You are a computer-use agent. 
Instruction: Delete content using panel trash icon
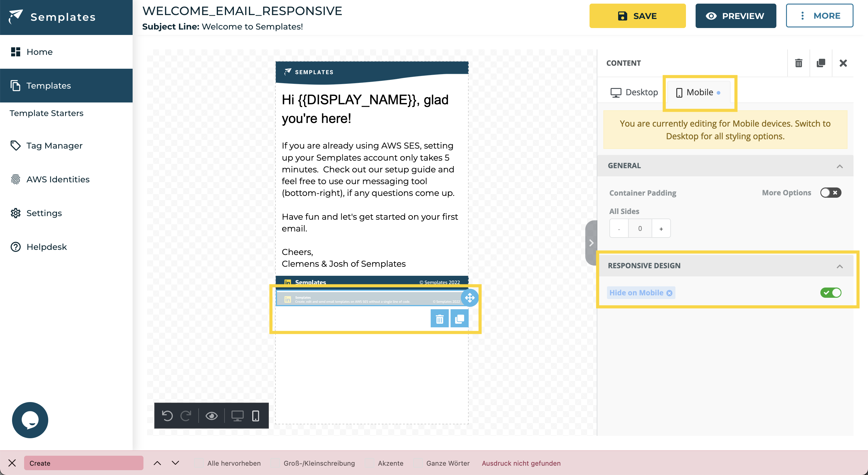[799, 63]
